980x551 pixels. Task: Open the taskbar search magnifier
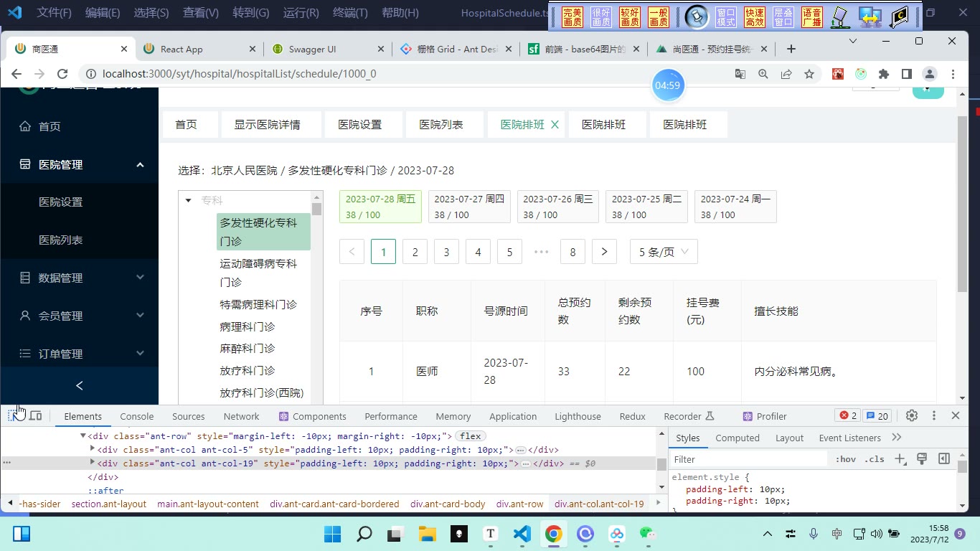(364, 534)
